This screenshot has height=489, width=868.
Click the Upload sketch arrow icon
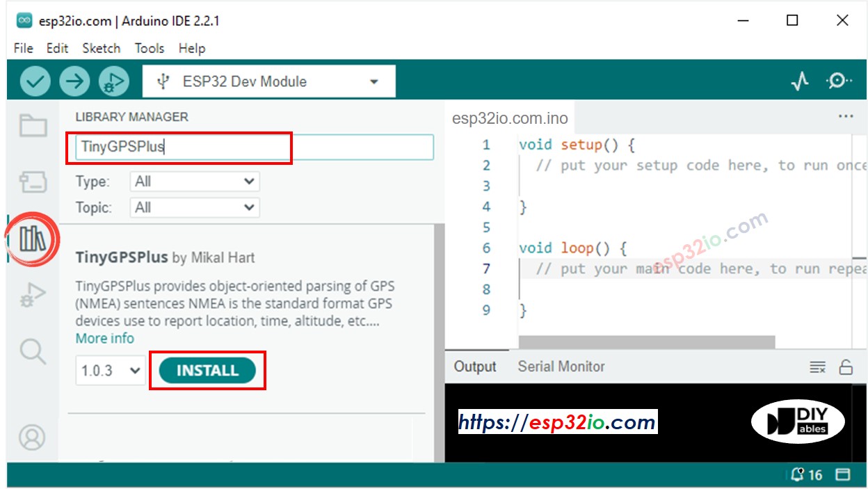(x=75, y=81)
